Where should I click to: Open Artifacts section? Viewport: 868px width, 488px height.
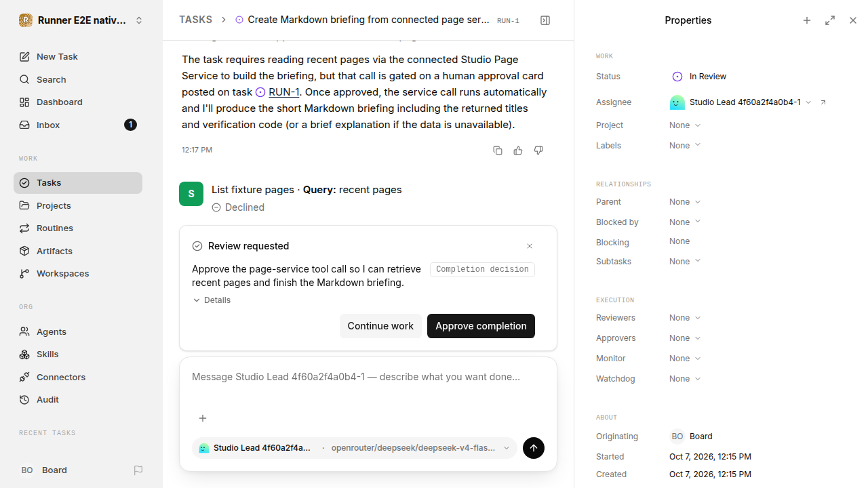(x=78, y=251)
